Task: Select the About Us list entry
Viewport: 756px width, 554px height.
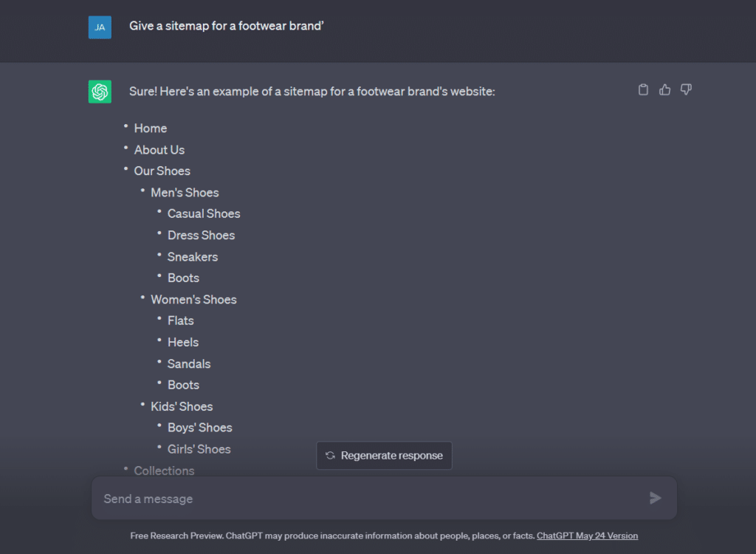Action: pyautogui.click(x=159, y=150)
